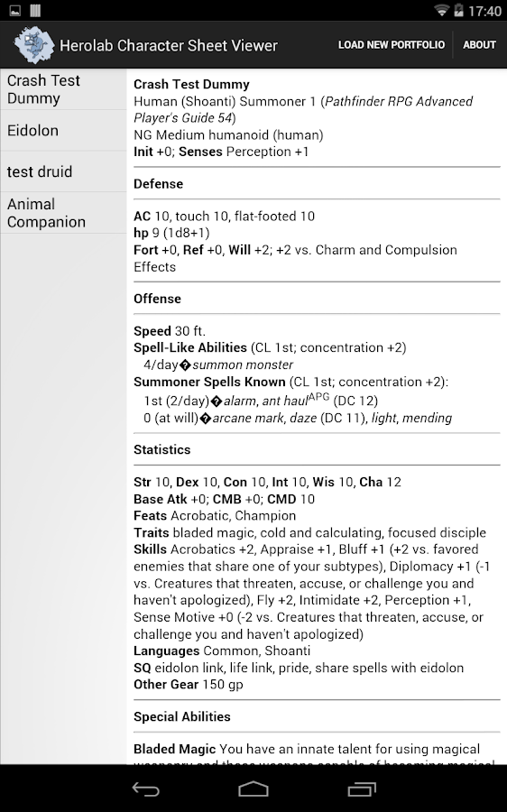Tap the Herolab dragon app icon
Image resolution: width=507 pixels, height=812 pixels.
pos(33,45)
